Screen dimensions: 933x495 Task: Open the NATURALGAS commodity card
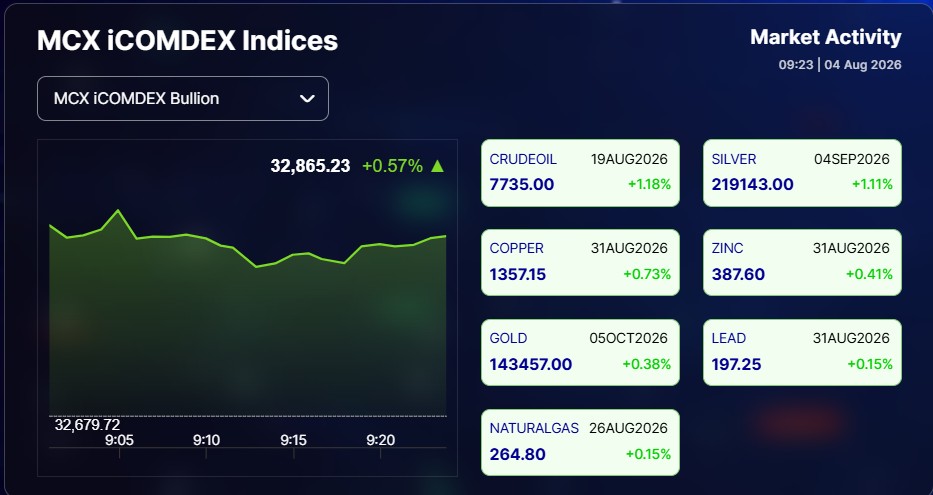pyautogui.click(x=580, y=442)
